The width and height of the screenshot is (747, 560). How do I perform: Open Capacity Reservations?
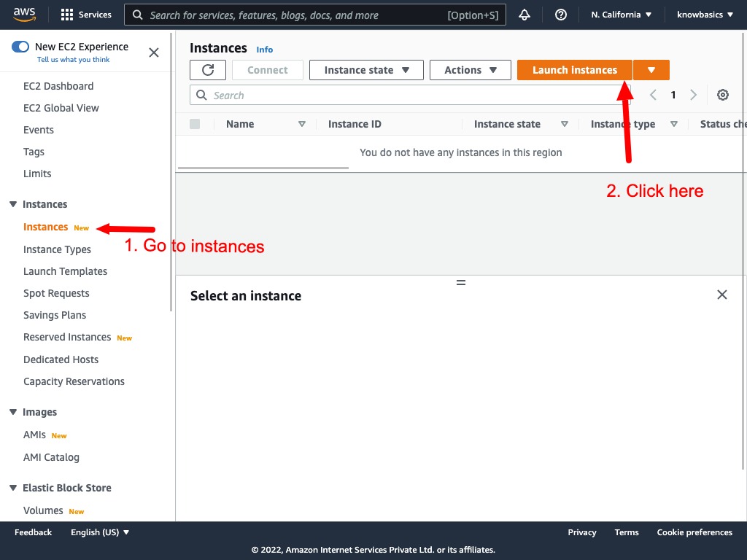74,381
